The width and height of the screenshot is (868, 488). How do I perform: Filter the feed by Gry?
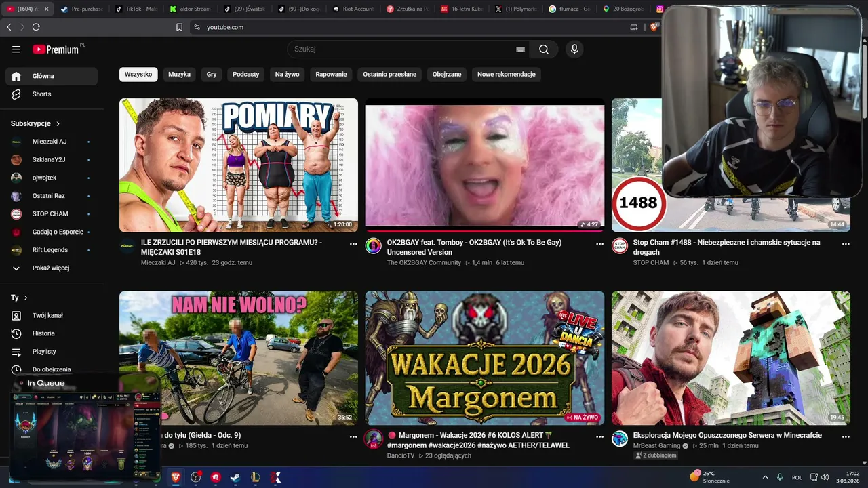coord(212,75)
